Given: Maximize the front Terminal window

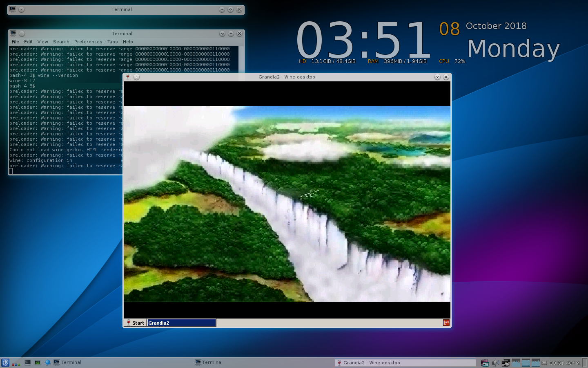Looking at the screenshot, I should (231, 34).
